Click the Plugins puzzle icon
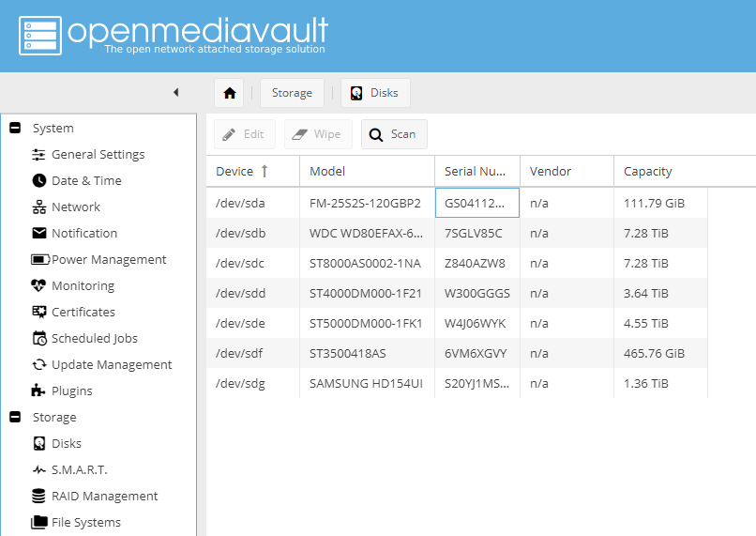Viewport: 756px width, 536px height. [x=38, y=391]
